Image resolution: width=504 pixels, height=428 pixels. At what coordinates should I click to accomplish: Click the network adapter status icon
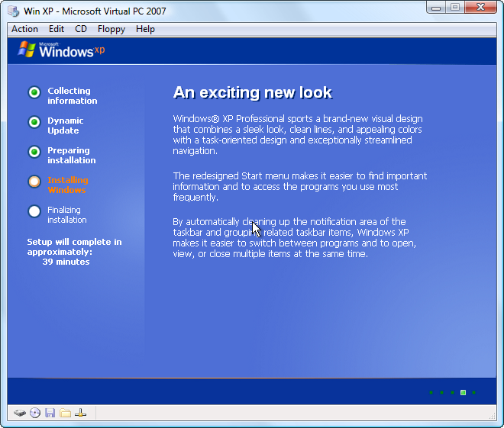tap(80, 413)
